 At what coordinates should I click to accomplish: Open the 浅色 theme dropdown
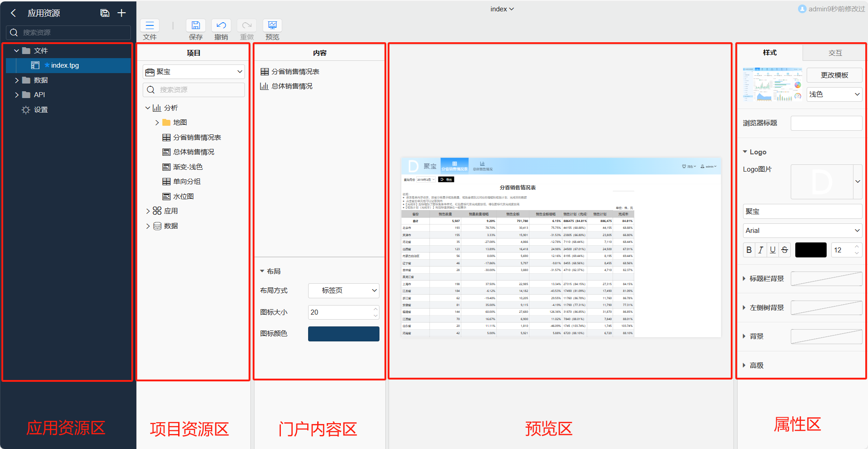click(x=834, y=94)
